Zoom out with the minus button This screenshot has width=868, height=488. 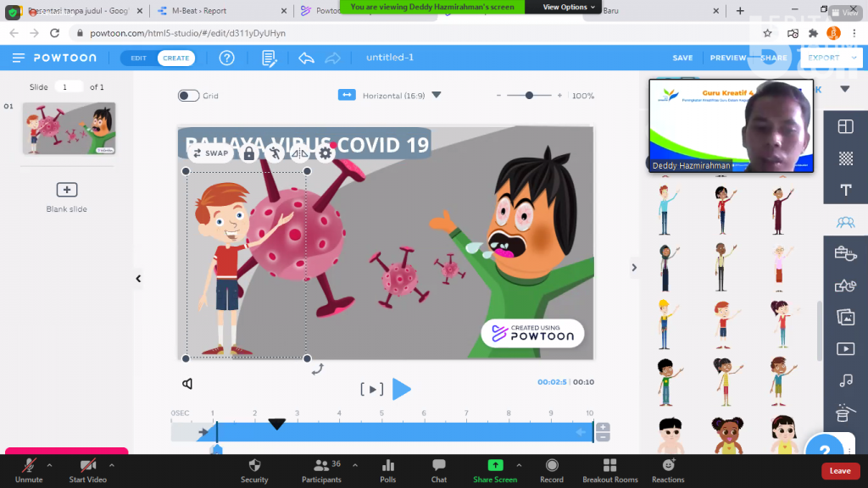498,96
